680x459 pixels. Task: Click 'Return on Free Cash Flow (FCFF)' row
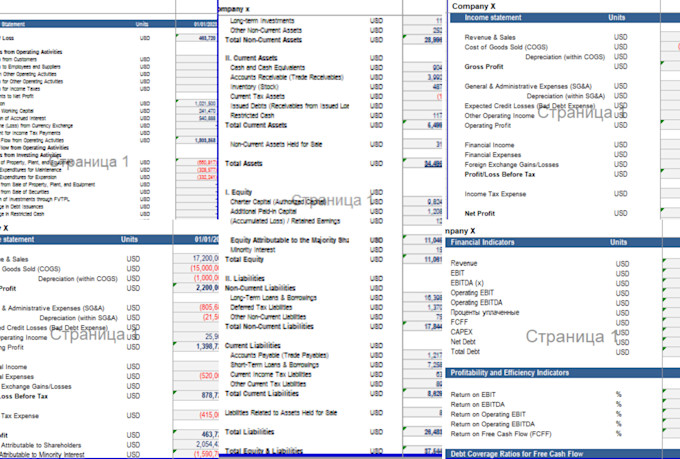pyautogui.click(x=501, y=434)
